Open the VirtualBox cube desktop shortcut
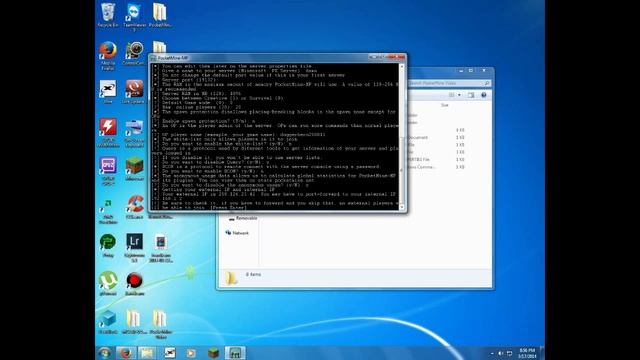This screenshot has width=640, height=360. pos(108,322)
